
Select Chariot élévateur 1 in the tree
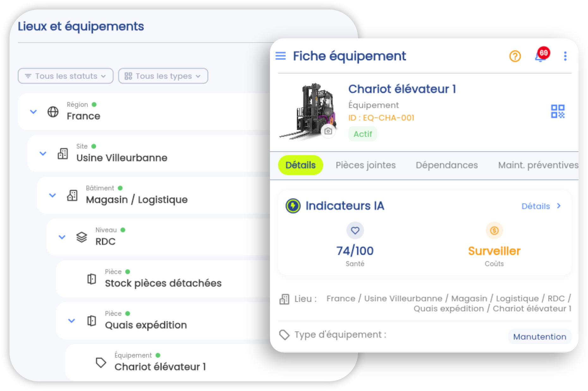point(160,367)
